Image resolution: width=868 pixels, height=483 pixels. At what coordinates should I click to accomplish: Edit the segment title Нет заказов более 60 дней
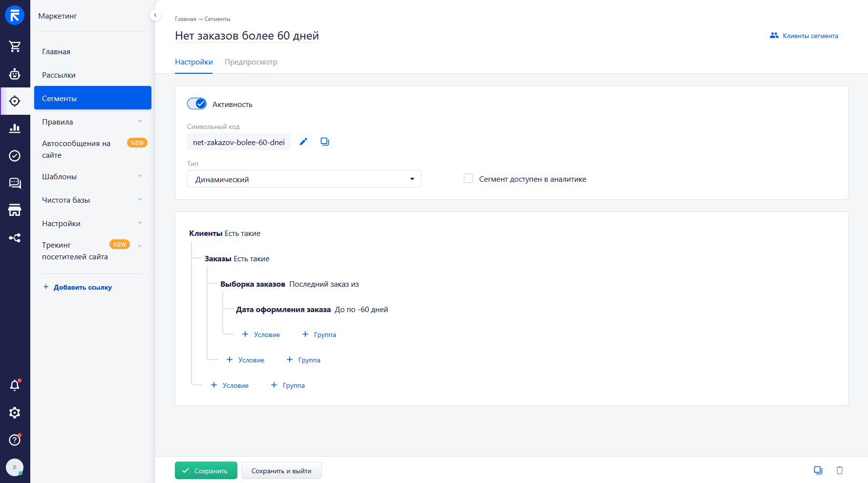coord(247,36)
